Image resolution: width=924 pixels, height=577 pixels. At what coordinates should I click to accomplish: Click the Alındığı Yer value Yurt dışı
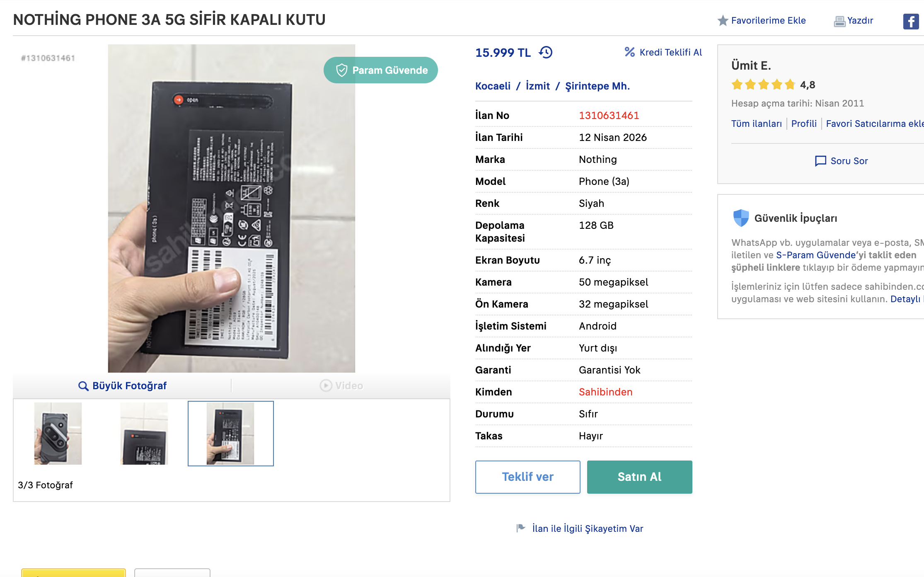598,348
